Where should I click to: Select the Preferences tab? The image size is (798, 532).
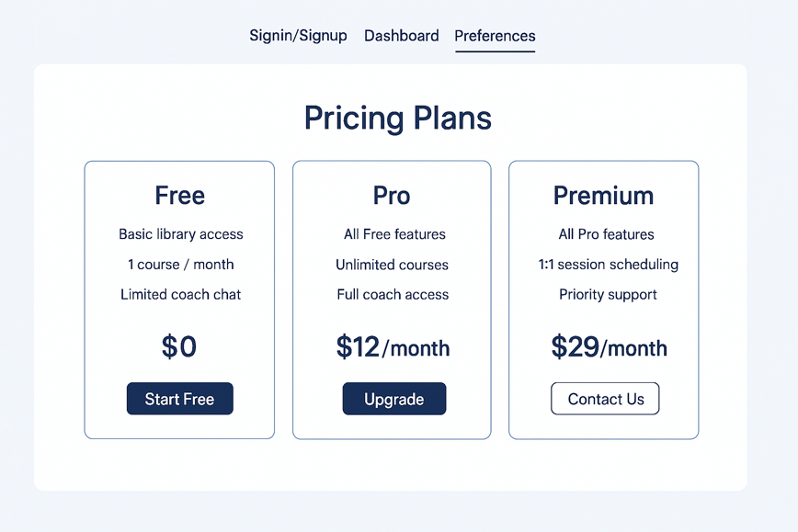[x=495, y=37]
